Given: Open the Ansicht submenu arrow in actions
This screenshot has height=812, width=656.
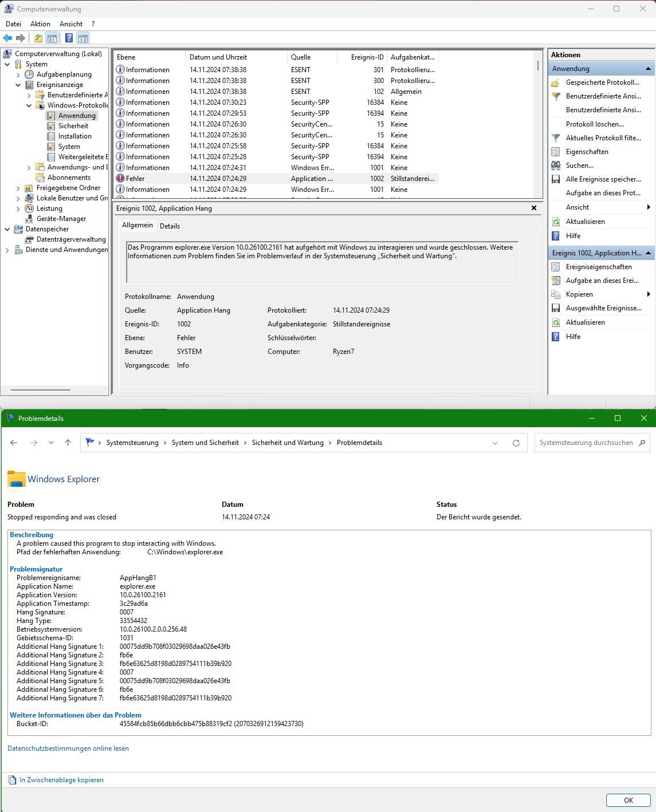Looking at the screenshot, I should tap(649, 207).
